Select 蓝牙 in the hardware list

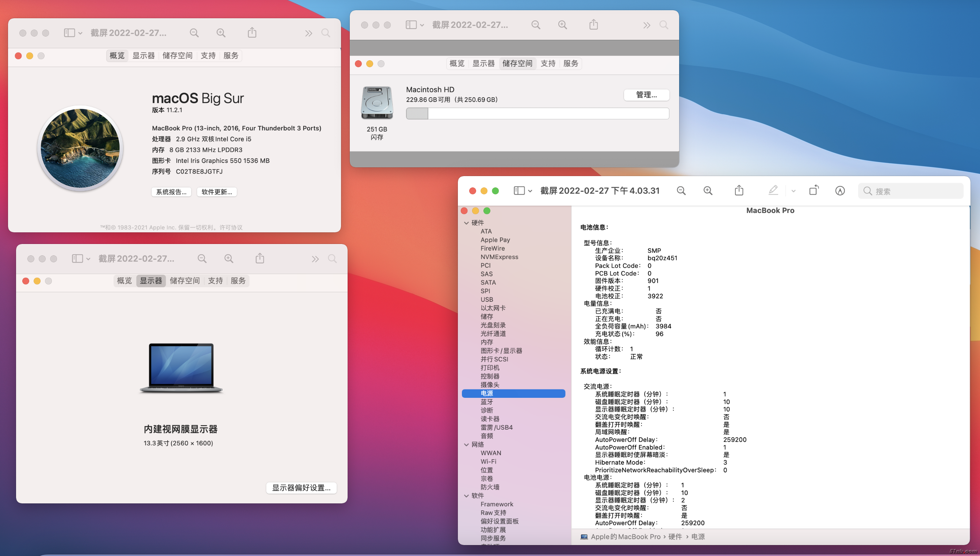487,402
